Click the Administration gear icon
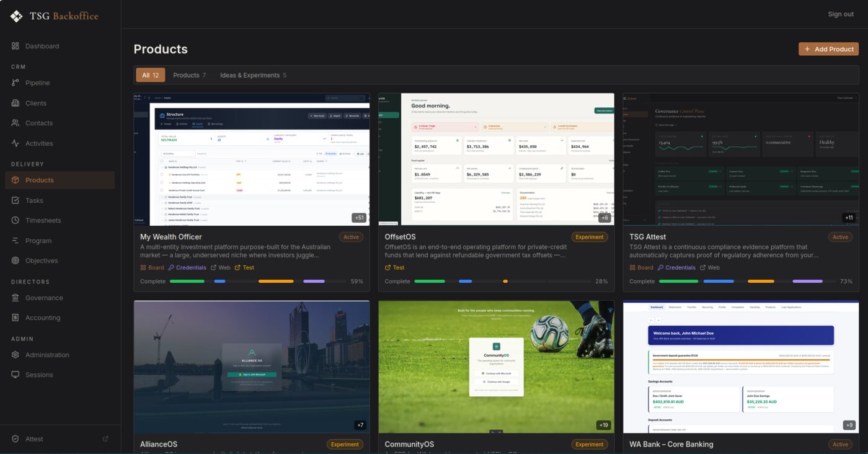Image resolution: width=868 pixels, height=454 pixels. click(15, 355)
